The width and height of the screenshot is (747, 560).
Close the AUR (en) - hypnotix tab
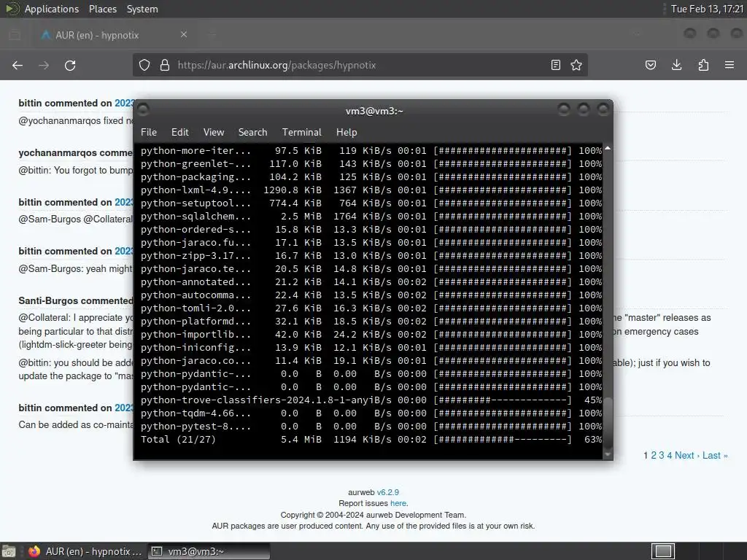pos(183,34)
